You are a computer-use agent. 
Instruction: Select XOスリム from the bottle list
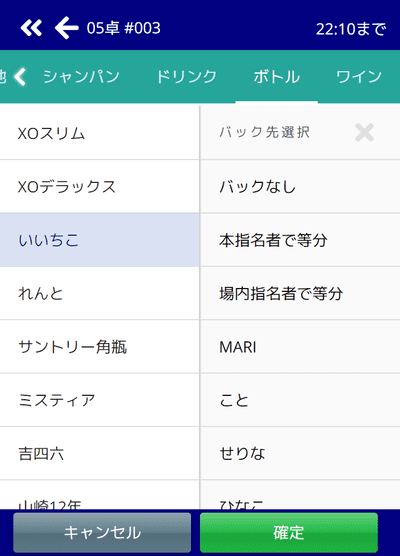99,133
